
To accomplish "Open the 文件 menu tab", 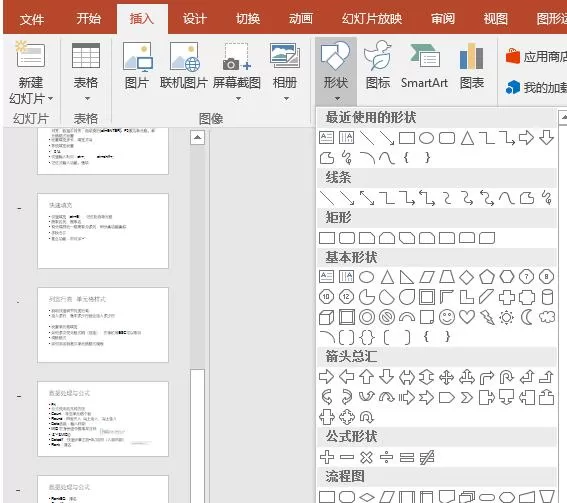I will click(x=32, y=19).
